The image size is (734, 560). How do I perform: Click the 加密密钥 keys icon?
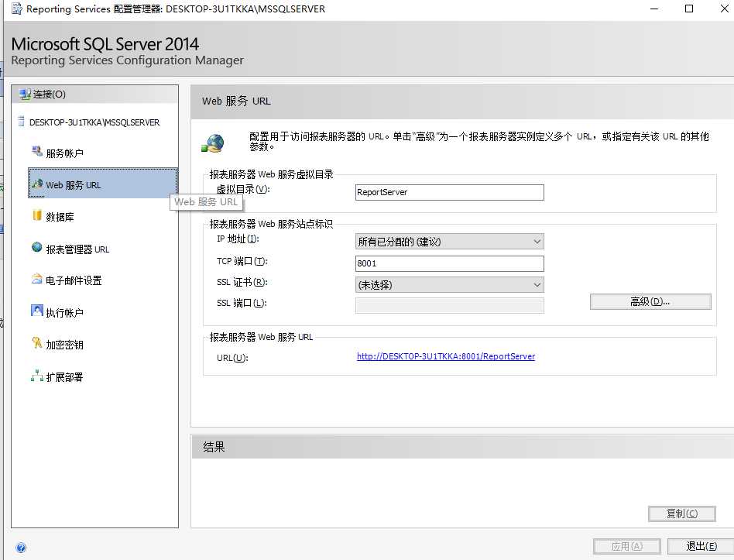click(37, 343)
